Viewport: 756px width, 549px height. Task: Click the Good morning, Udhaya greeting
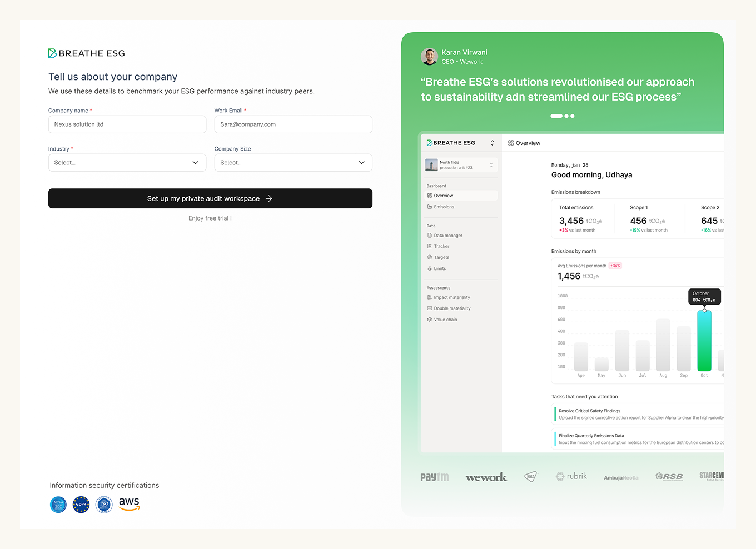[592, 175]
